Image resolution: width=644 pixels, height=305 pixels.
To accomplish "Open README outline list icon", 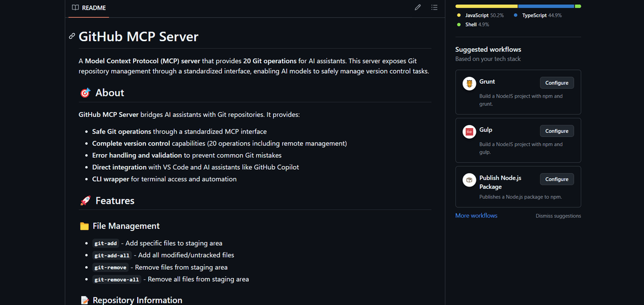I will 434,7.
